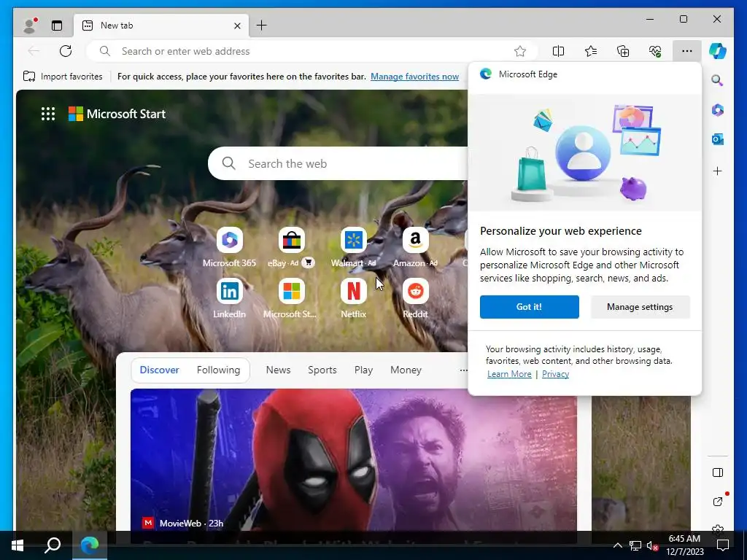Screen dimensions: 747x560
Task: Open the tab actions menu icon
Action: (x=57, y=26)
